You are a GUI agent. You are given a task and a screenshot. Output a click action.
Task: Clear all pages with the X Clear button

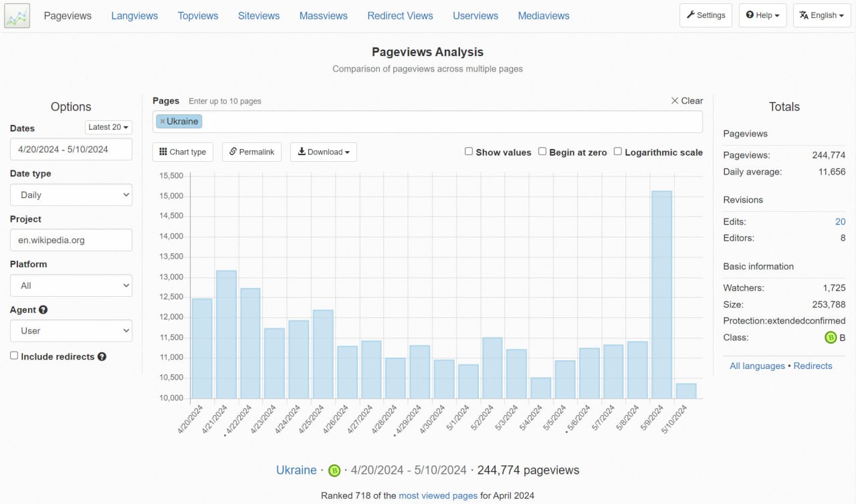[x=687, y=101]
